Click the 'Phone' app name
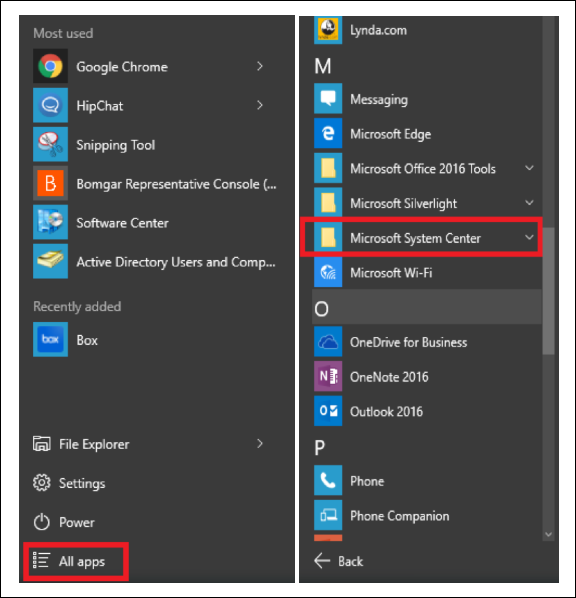Image resolution: width=576 pixels, height=598 pixels. coord(367,481)
